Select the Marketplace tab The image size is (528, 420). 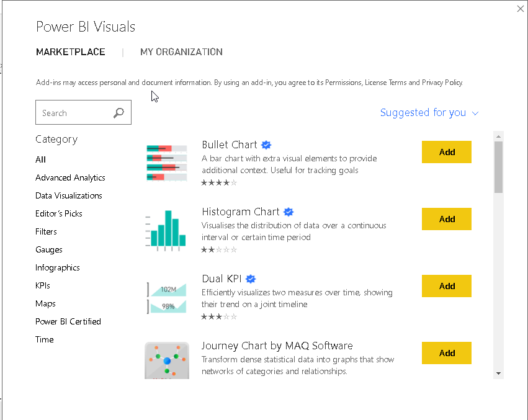pos(71,52)
